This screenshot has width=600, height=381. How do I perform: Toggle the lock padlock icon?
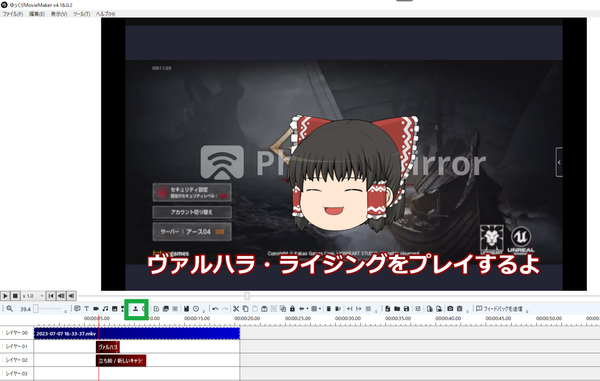click(292, 309)
